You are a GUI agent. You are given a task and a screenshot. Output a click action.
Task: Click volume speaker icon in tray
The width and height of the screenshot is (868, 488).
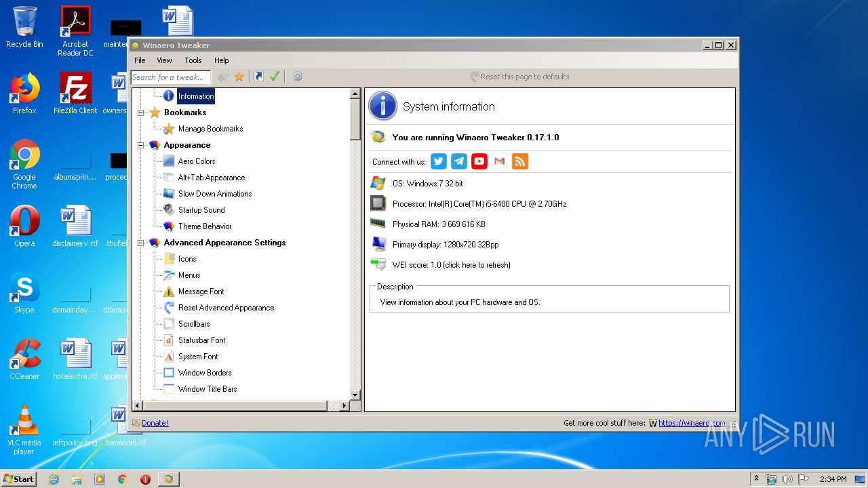tap(787, 479)
